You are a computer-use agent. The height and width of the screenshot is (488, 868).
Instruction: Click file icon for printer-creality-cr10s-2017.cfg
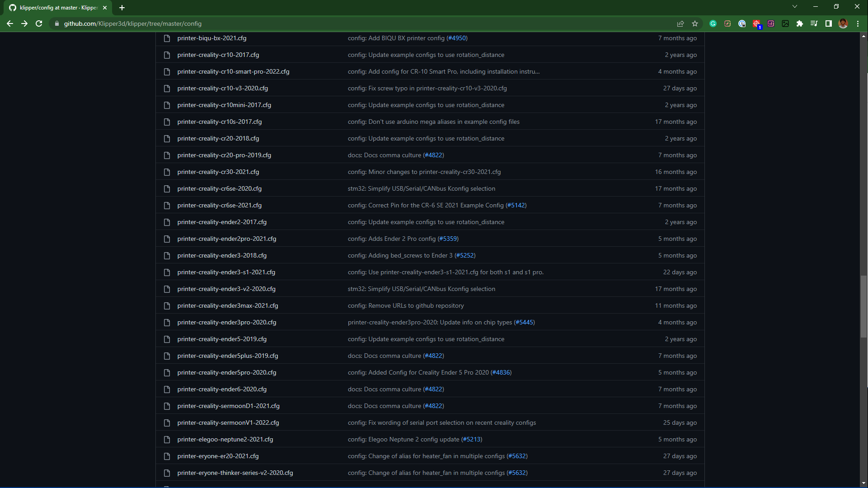point(167,122)
